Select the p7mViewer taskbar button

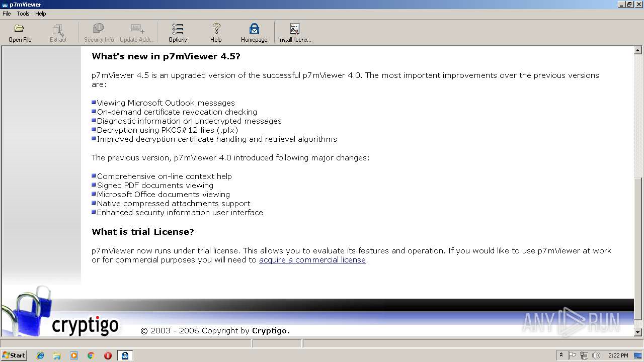pyautogui.click(x=125, y=355)
